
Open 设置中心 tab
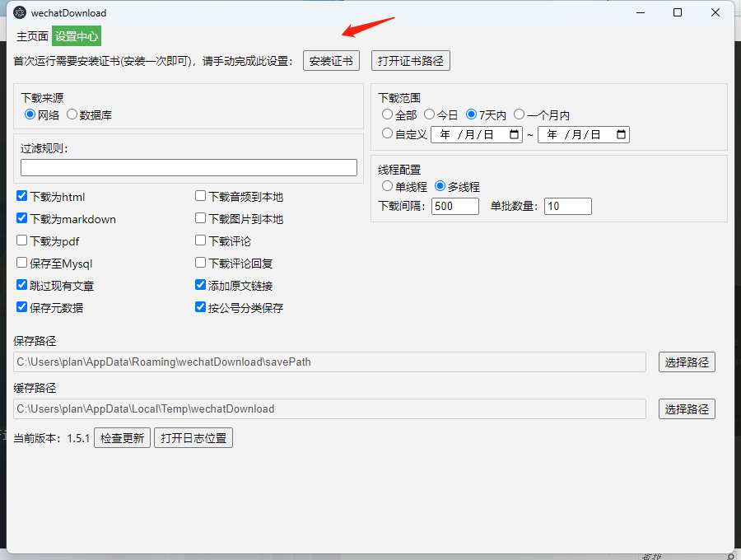pyautogui.click(x=77, y=36)
